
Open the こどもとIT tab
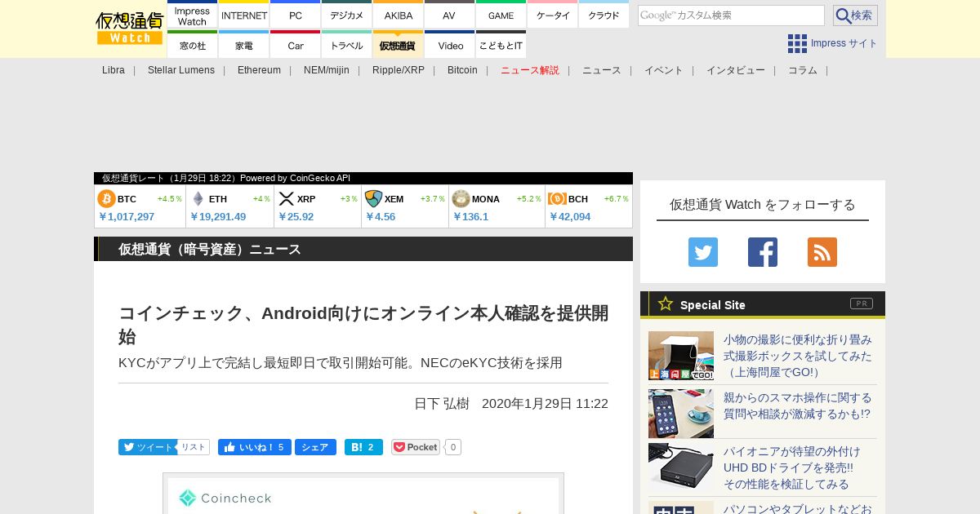click(501, 45)
